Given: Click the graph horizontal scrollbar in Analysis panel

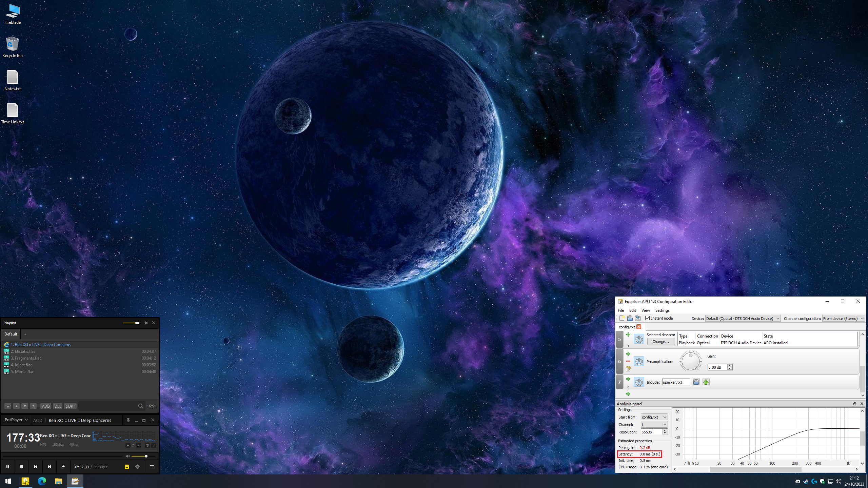Looking at the screenshot, I should 755,469.
